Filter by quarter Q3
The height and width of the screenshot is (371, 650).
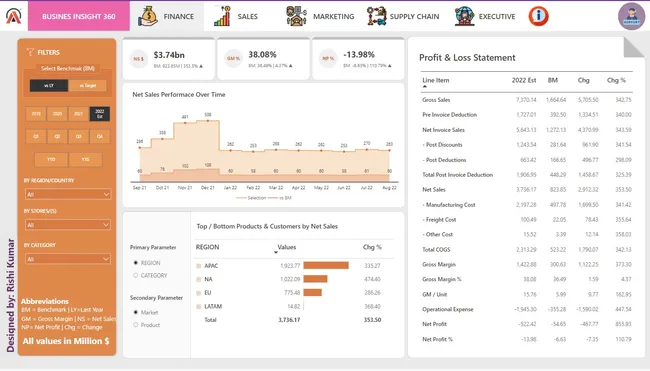point(78,136)
